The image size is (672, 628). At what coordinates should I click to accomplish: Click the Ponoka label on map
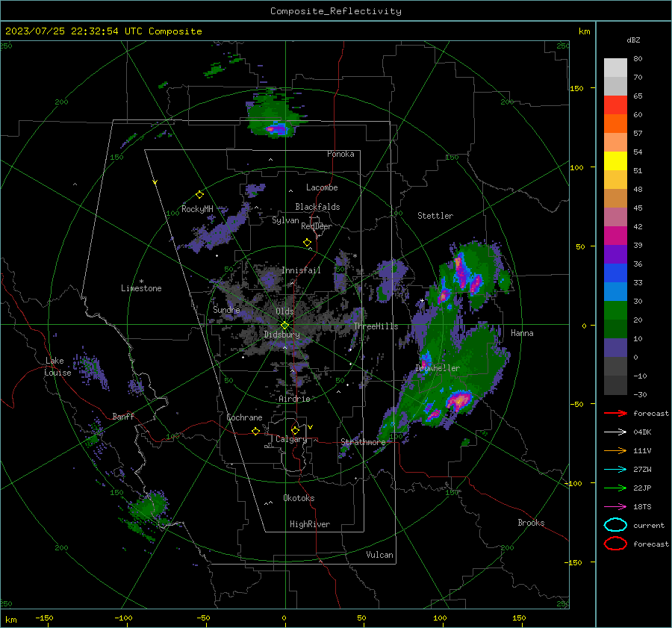[340, 154]
